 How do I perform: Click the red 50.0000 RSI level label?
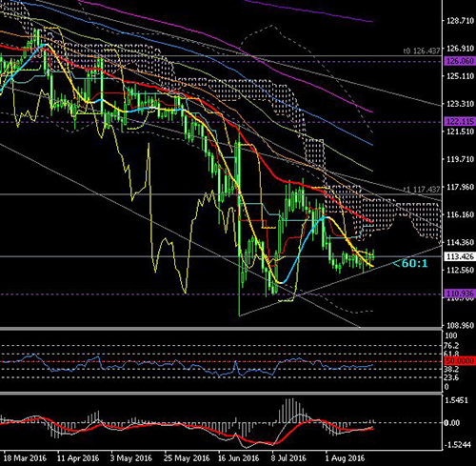460,361
